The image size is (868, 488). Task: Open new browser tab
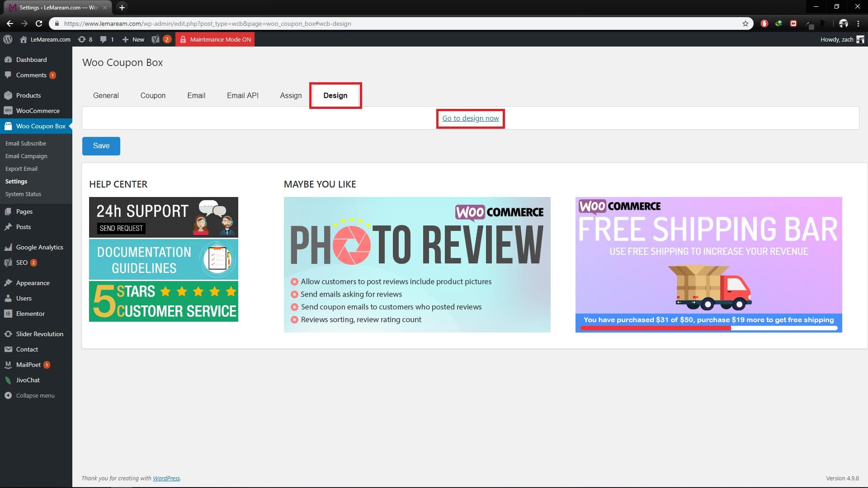click(122, 7)
